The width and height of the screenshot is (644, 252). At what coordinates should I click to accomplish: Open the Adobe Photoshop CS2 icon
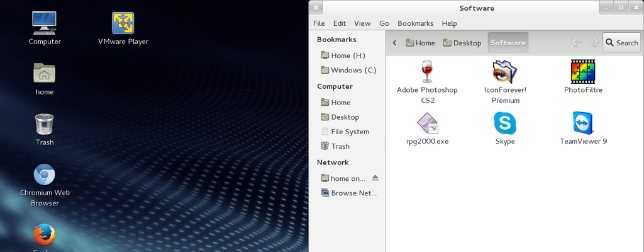(x=427, y=72)
